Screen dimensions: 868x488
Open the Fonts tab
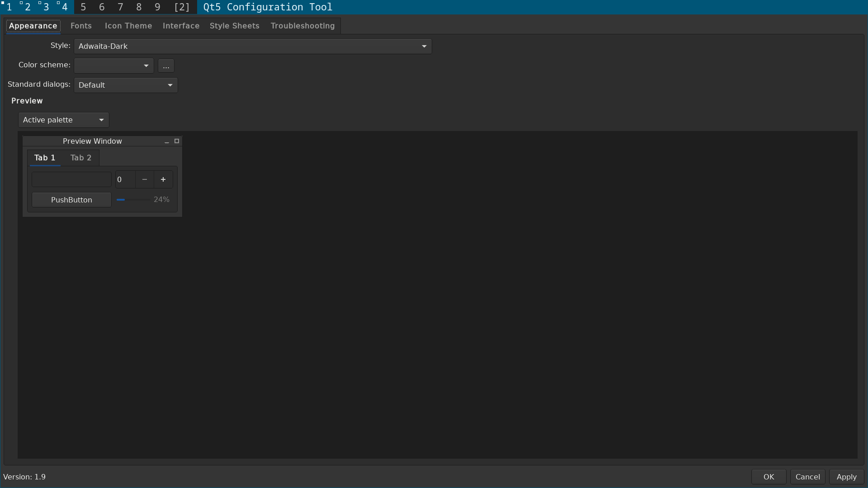81,26
